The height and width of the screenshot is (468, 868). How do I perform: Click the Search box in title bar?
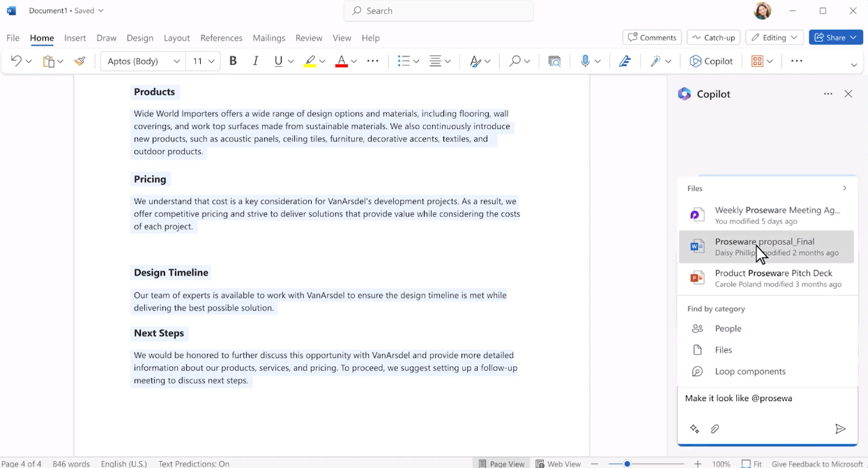pos(439,10)
